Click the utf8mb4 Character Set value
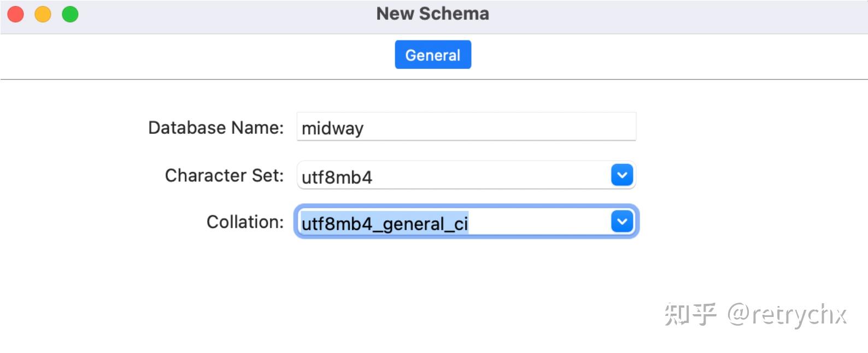 pos(336,177)
